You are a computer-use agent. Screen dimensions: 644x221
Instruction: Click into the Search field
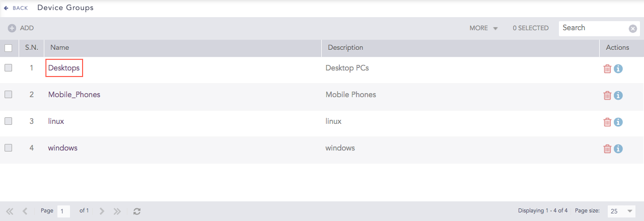tap(594, 28)
